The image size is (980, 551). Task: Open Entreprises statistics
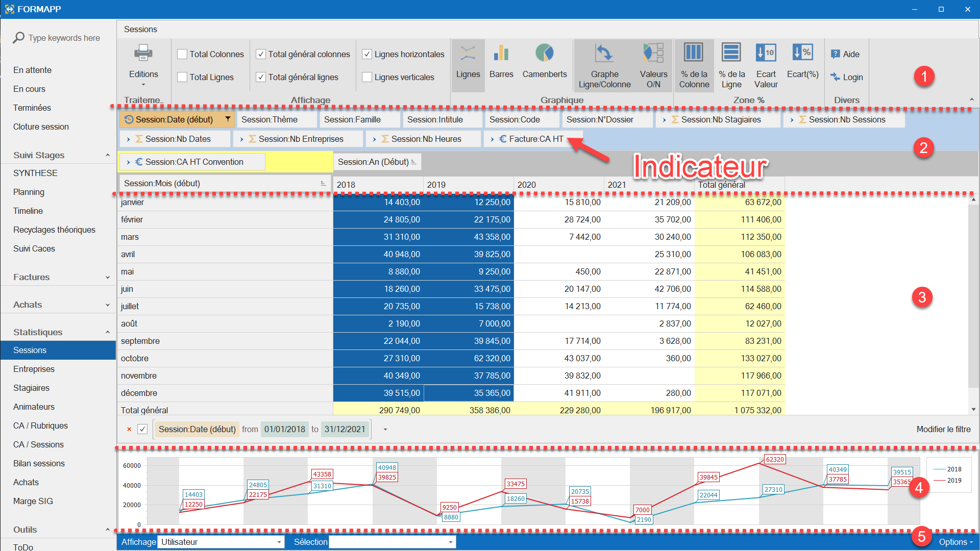34,369
